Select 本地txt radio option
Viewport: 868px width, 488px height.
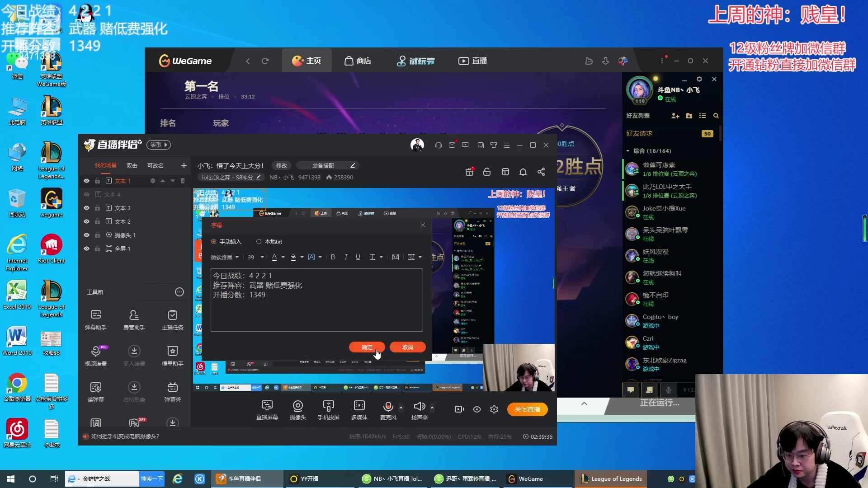click(259, 242)
